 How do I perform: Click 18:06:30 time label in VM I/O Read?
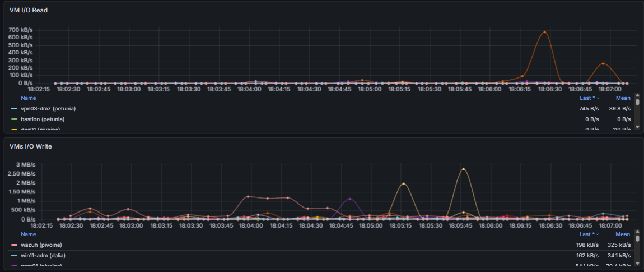(549, 89)
